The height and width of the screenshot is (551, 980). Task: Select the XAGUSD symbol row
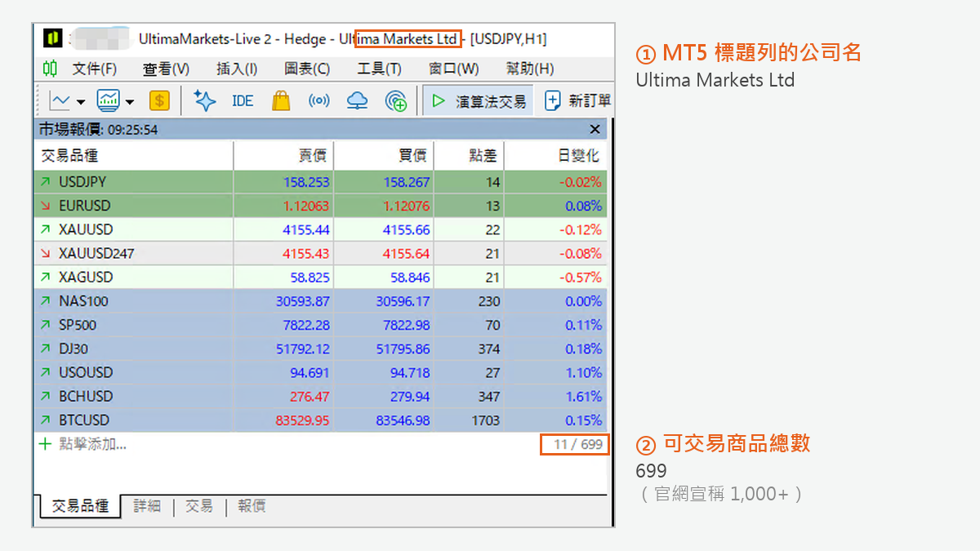tap(321, 277)
